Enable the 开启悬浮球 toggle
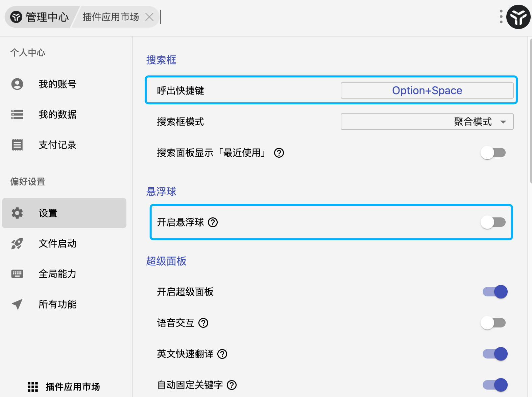532x397 pixels. (x=493, y=222)
